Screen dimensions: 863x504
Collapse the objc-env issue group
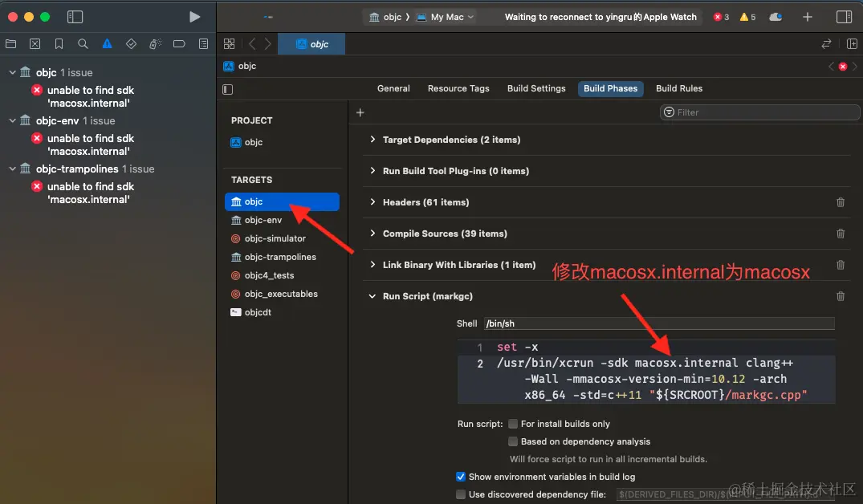pyautogui.click(x=12, y=120)
